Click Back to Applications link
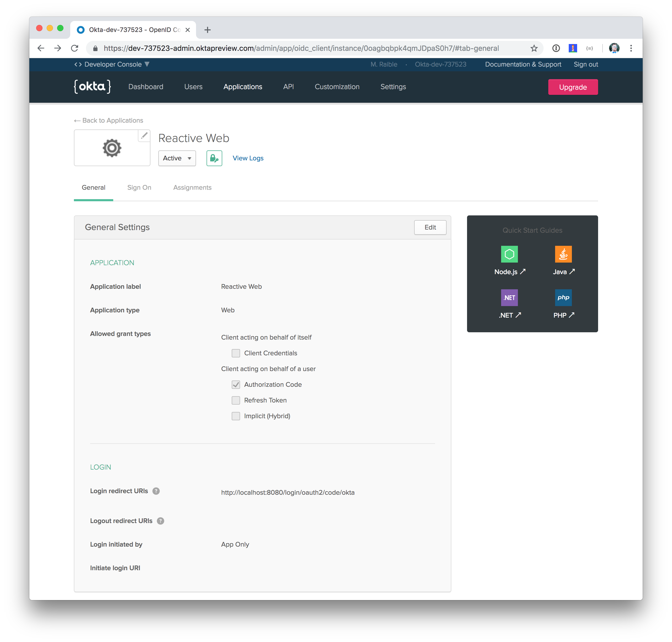 (109, 121)
